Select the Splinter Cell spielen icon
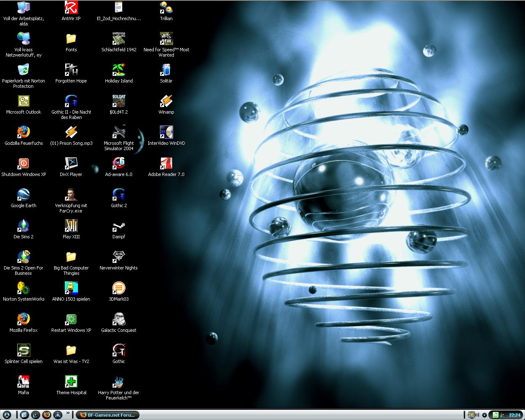 23,351
